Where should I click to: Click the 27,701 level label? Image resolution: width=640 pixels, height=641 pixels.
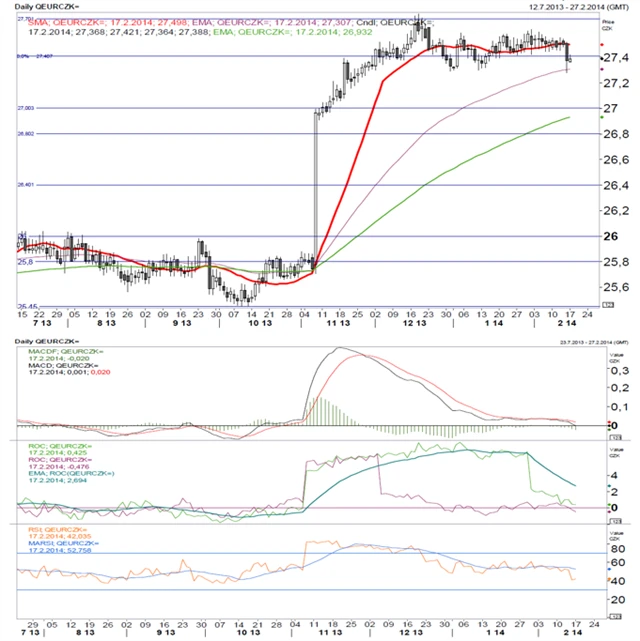pyautogui.click(x=25, y=19)
